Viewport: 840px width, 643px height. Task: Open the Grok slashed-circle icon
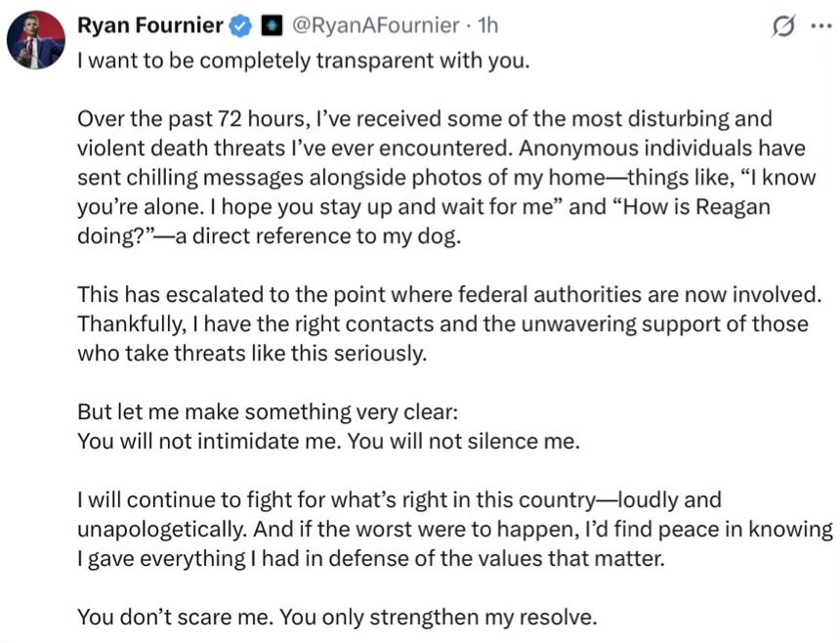782,26
